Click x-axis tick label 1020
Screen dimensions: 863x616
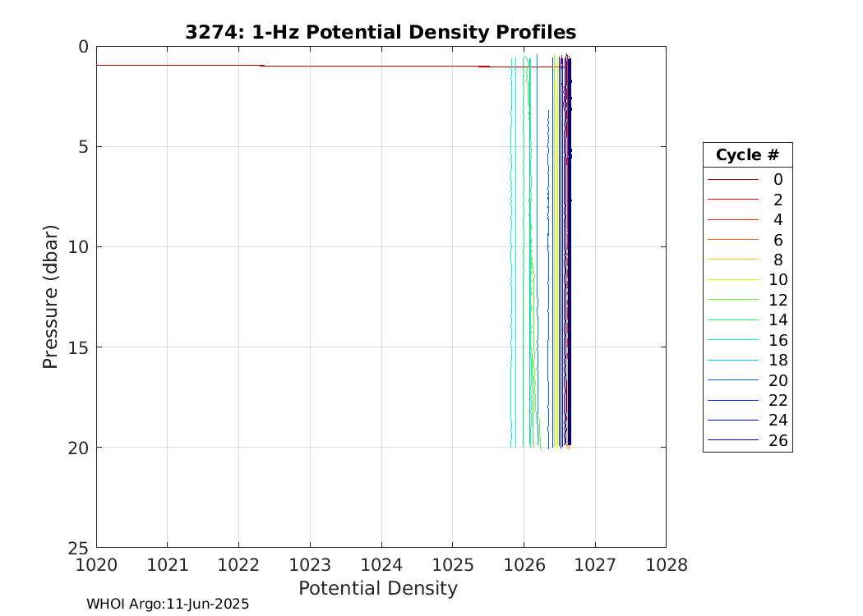[x=96, y=565]
